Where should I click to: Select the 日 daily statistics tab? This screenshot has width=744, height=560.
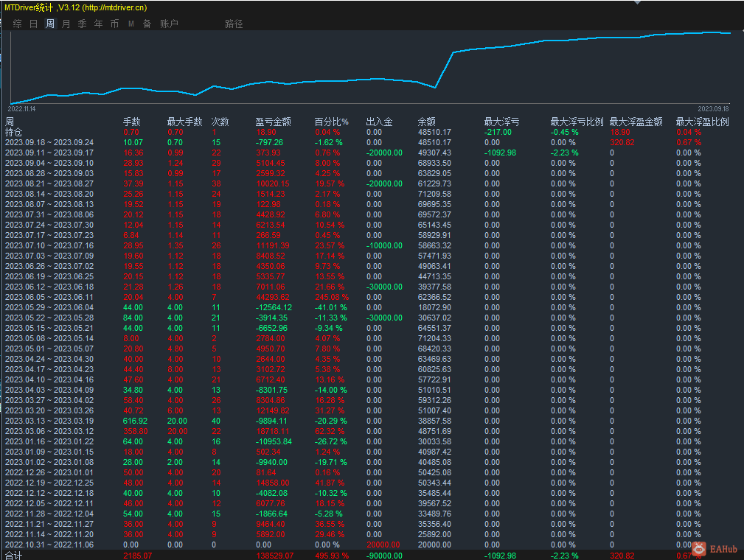[x=33, y=24]
